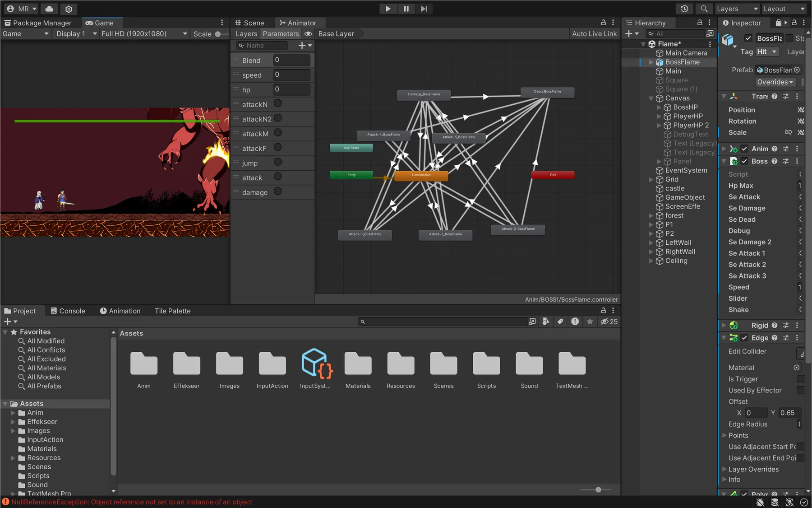Open the Tile Palette tab
This screenshot has width=812, height=508.
pyautogui.click(x=172, y=311)
